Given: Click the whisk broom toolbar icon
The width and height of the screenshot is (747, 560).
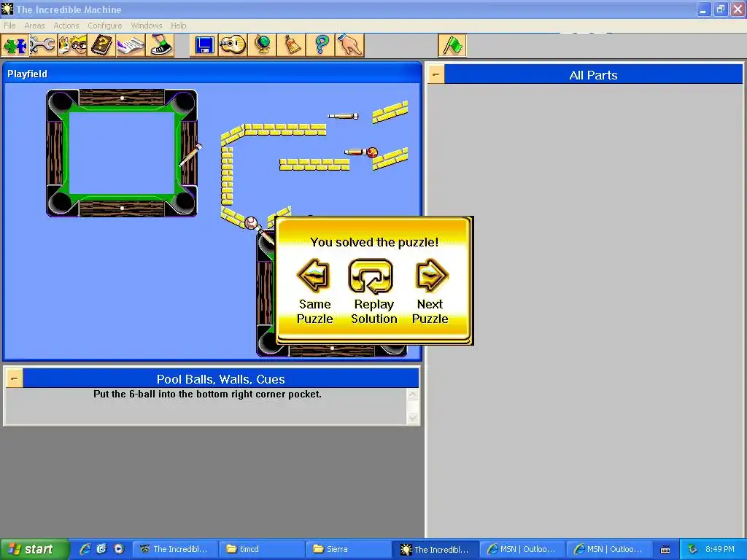Looking at the screenshot, I should tap(292, 46).
